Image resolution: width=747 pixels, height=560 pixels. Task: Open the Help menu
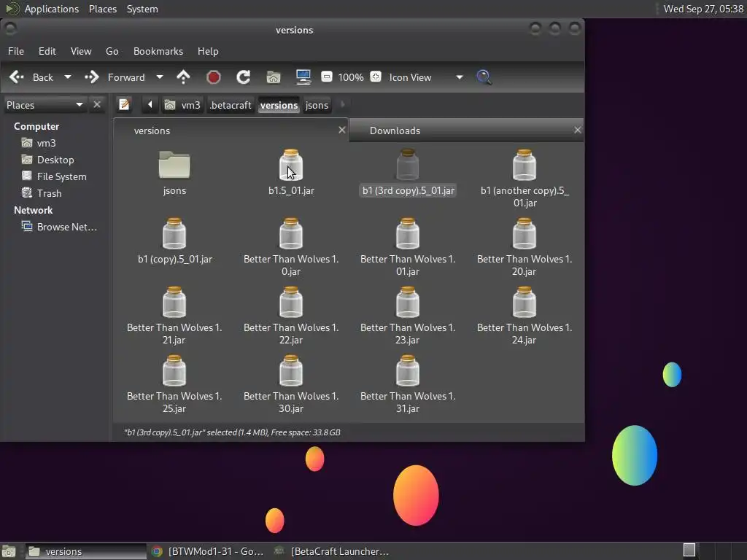pos(208,51)
